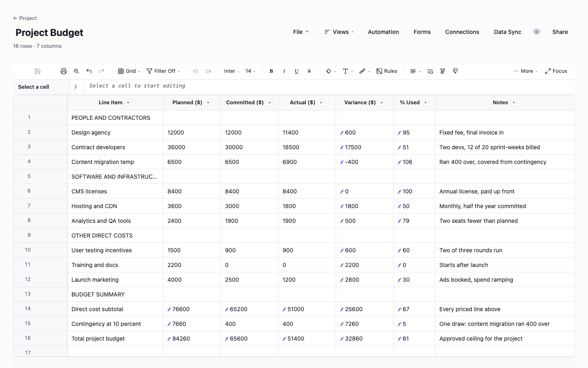The image size is (588, 368).
Task: Open the % Used column dropdown
Action: tap(425, 103)
